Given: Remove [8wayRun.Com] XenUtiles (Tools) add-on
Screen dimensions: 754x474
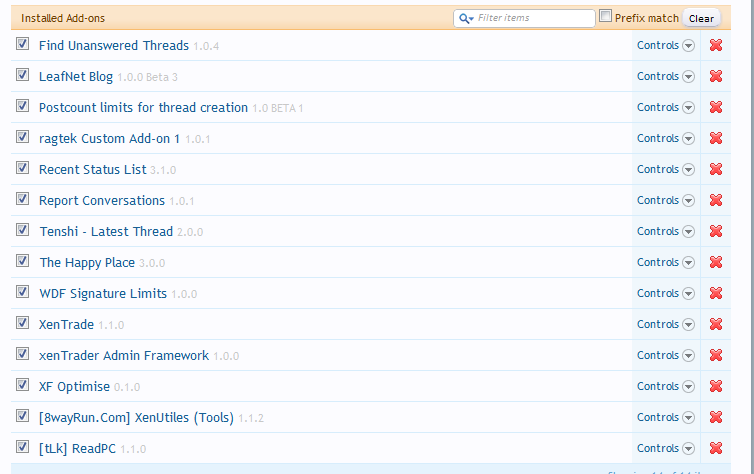Looking at the screenshot, I should click(x=716, y=417).
